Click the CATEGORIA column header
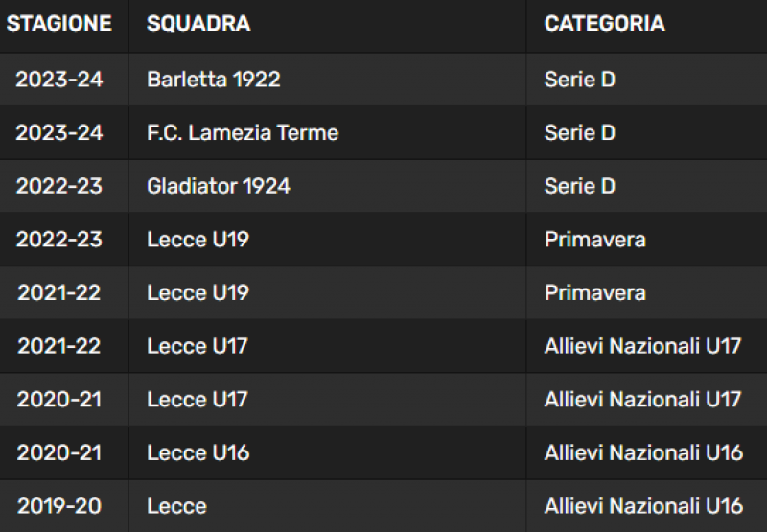This screenshot has height=532, width=767. click(x=605, y=23)
